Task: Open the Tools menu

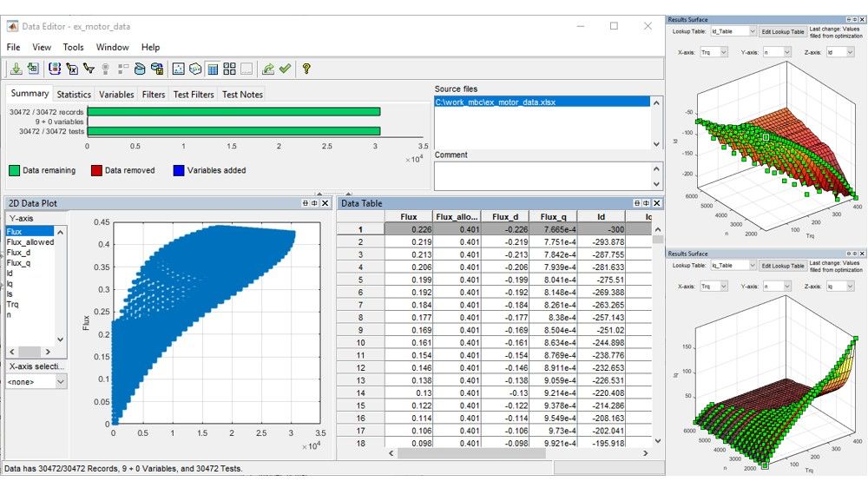Action: (x=73, y=47)
